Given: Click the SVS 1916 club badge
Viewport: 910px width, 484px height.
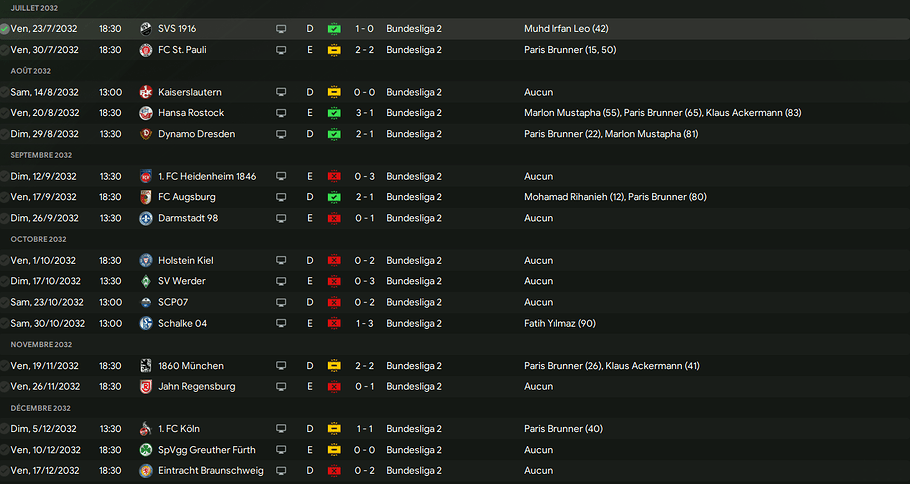Looking at the screenshot, I should pyautogui.click(x=146, y=29).
